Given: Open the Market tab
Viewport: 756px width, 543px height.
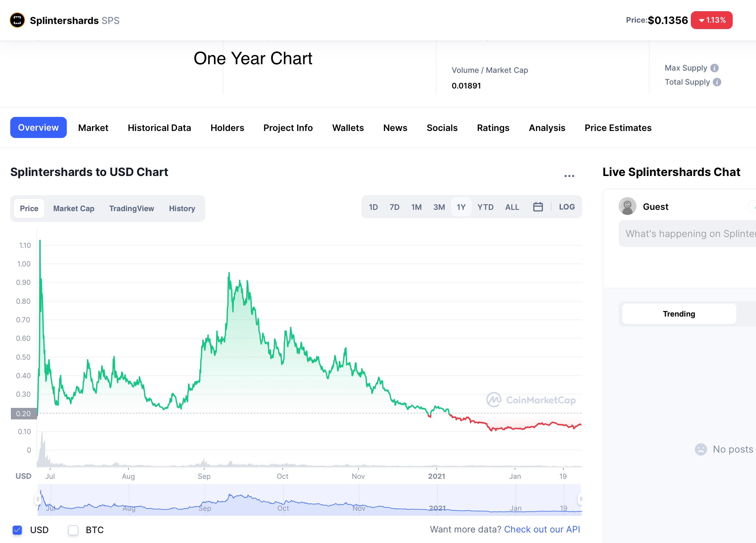Looking at the screenshot, I should [93, 128].
